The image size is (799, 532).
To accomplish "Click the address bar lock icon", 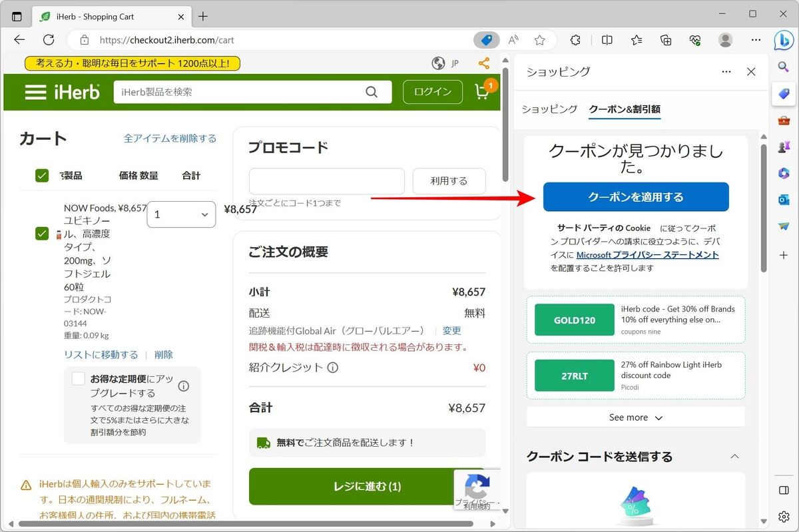I will pos(83,40).
